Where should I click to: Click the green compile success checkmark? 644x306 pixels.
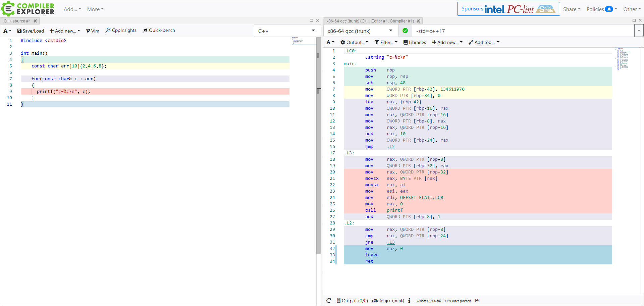pos(405,31)
